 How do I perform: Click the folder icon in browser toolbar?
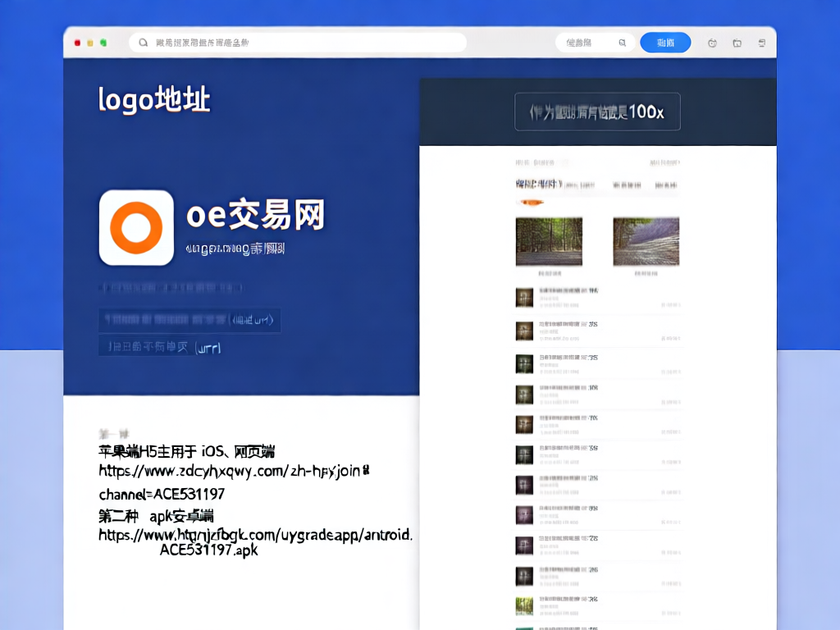click(737, 43)
